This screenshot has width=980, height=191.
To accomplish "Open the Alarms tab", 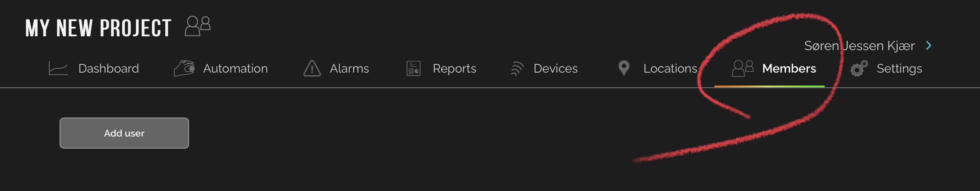I will click(x=349, y=68).
